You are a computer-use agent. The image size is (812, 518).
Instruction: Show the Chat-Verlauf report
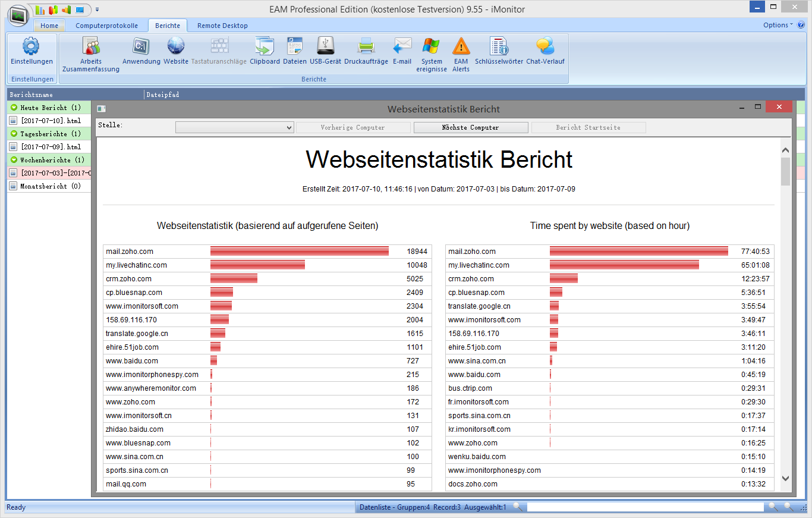tap(545, 46)
